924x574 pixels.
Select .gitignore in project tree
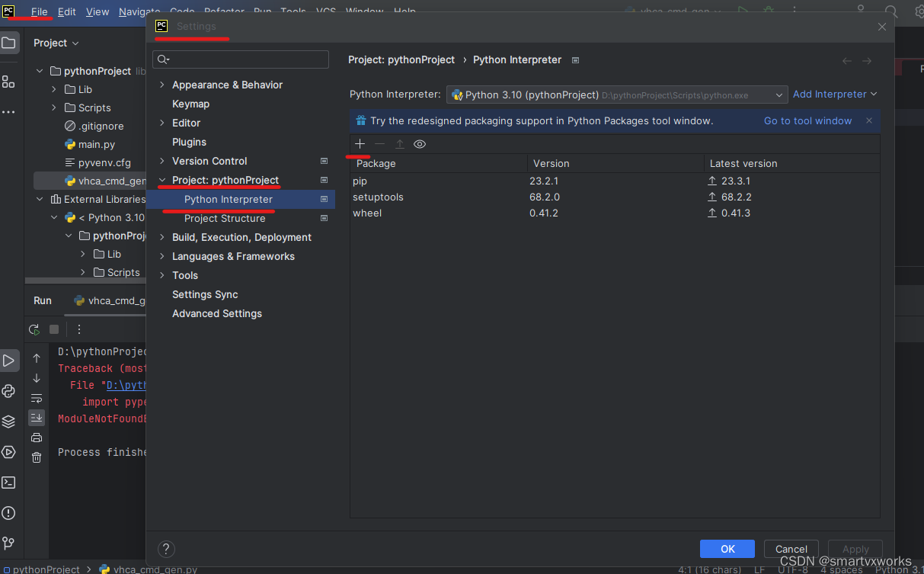(101, 126)
